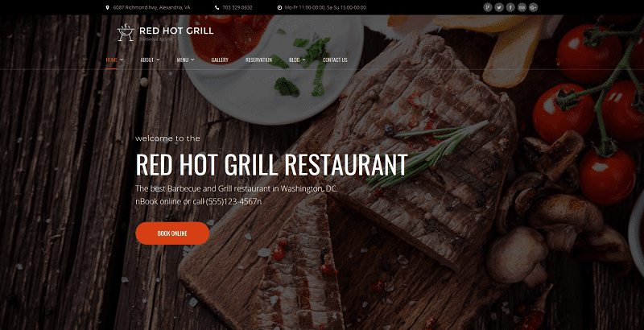Click the map pin location icon
The height and width of the screenshot is (330, 644).
click(108, 7)
